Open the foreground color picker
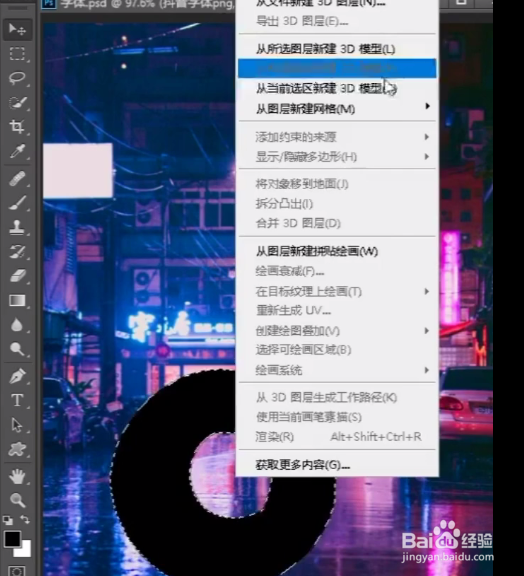 [x=12, y=539]
